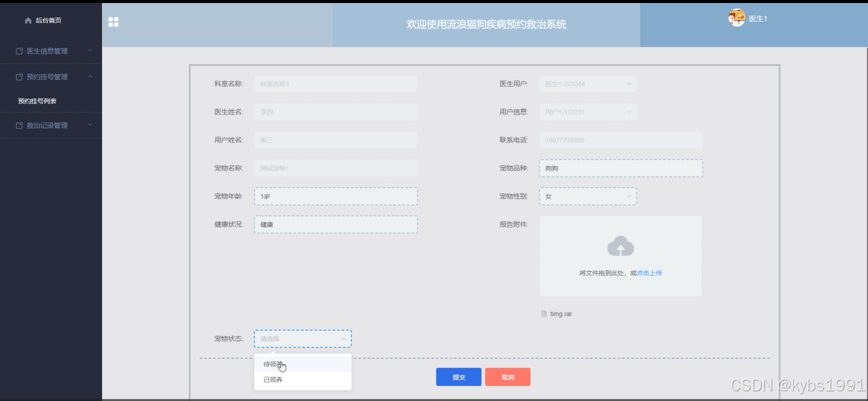The image size is (868, 401).
Task: Collapse 预约挂号管理 menu chevron
Action: pyautogui.click(x=90, y=77)
